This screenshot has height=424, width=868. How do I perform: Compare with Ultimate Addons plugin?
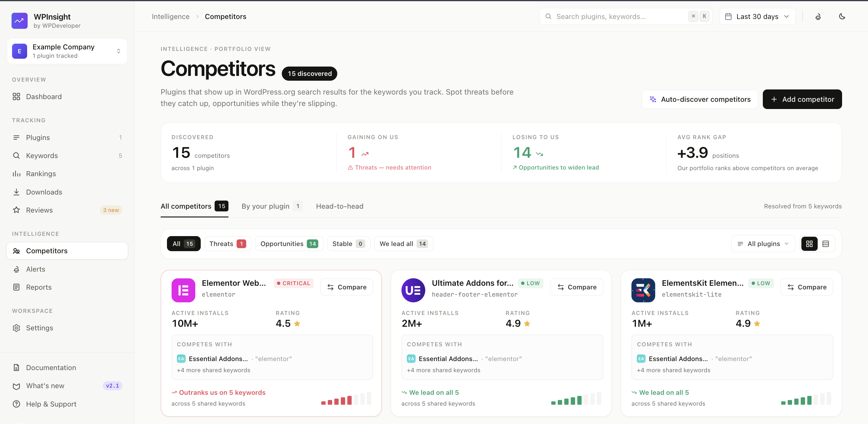tap(577, 287)
